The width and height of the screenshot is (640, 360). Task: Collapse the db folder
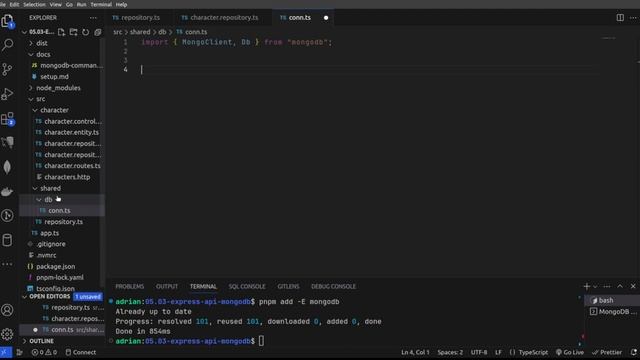48,200
